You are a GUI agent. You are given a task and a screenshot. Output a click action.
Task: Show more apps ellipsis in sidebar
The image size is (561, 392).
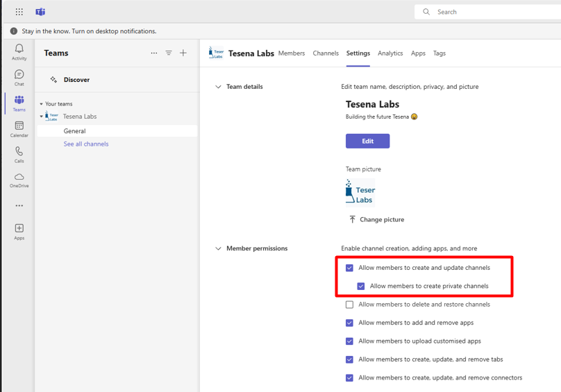tap(19, 205)
